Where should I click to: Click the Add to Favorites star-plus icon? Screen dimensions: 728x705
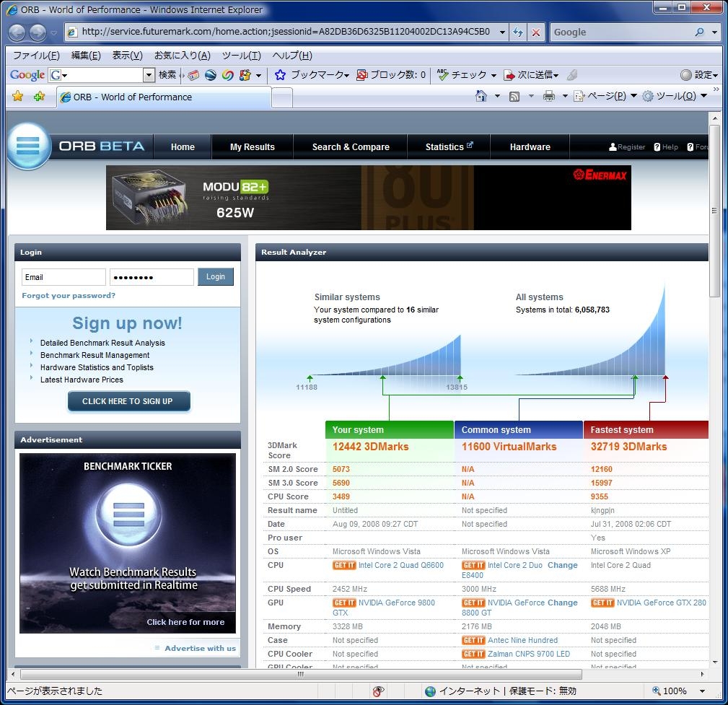(40, 96)
